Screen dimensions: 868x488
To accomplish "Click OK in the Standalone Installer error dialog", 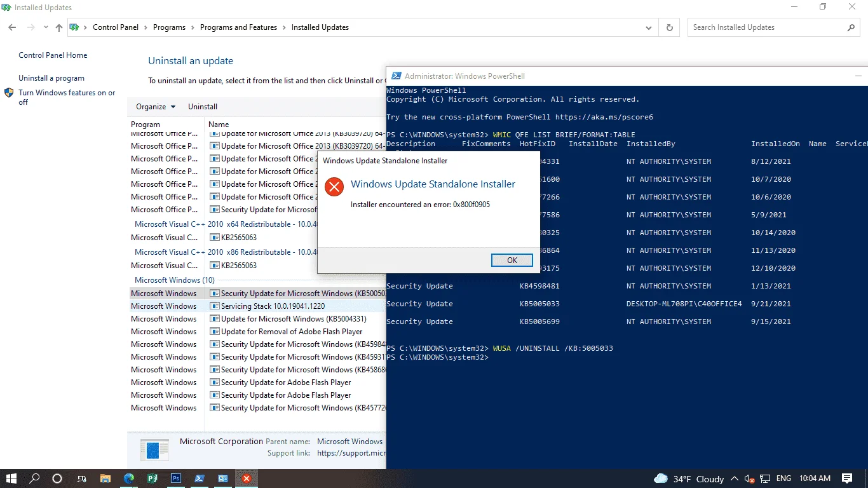I will tap(512, 260).
